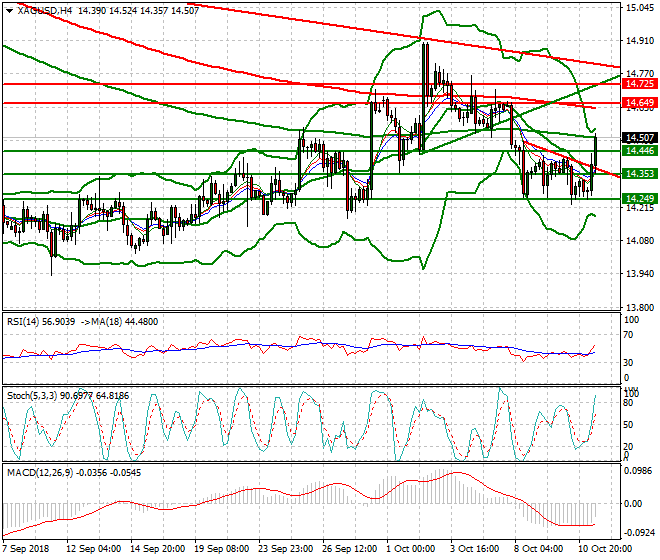This screenshot has width=660, height=560.
Task: Click the 19 Sep 08:00 time label
Action: pyautogui.click(x=222, y=549)
